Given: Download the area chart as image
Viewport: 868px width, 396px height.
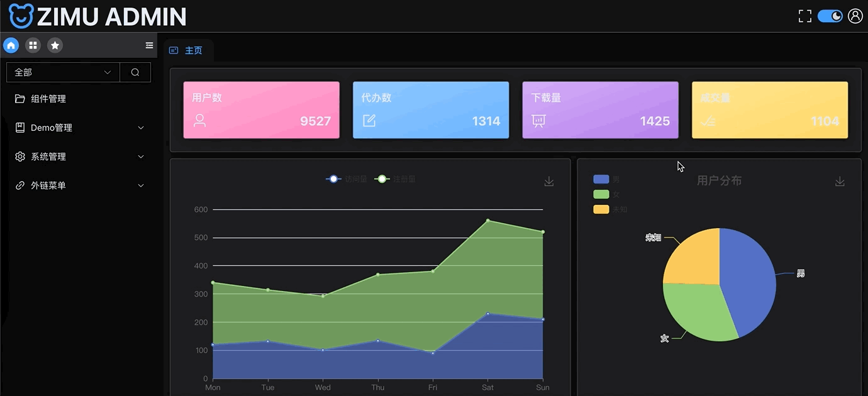Looking at the screenshot, I should [549, 181].
